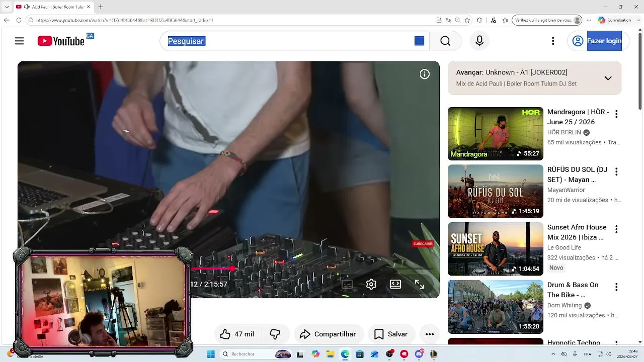Open Mandragora HÖR video thumbnail
The image size is (644, 362).
click(496, 134)
